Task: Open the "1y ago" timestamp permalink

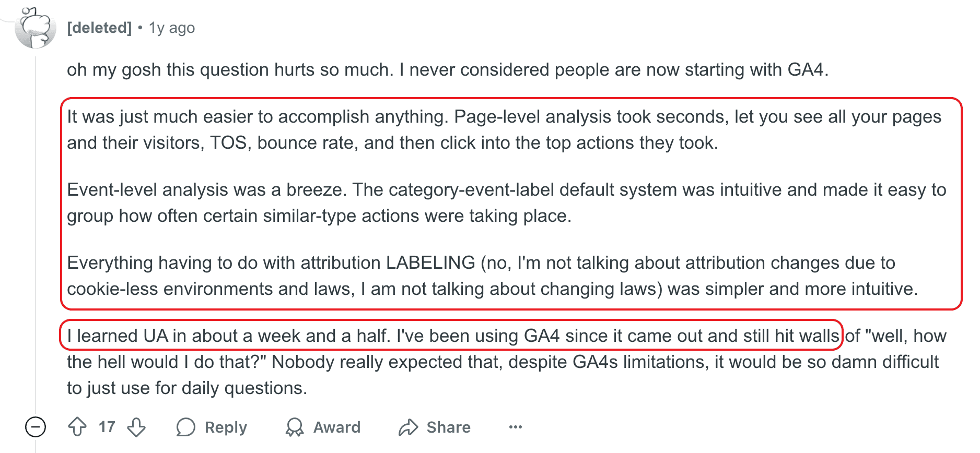Action: (172, 28)
